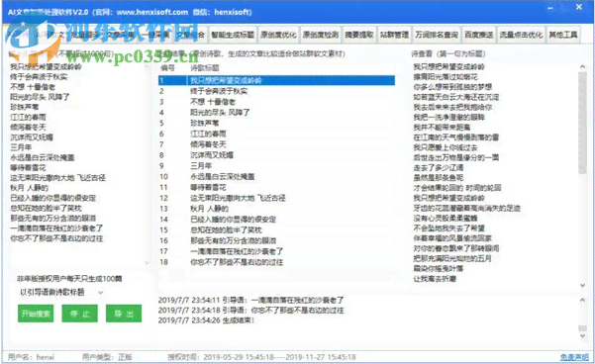Open the 智能生成标题 tab
This screenshot has width=595, height=364.
click(233, 35)
